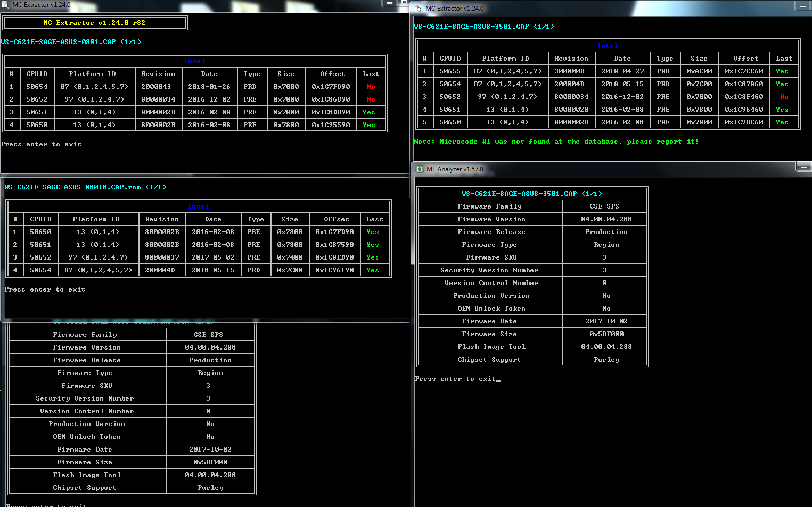Screen dimensions: 812x507
Task: Click the green Microcode #1 not found note
Action: click(x=556, y=142)
